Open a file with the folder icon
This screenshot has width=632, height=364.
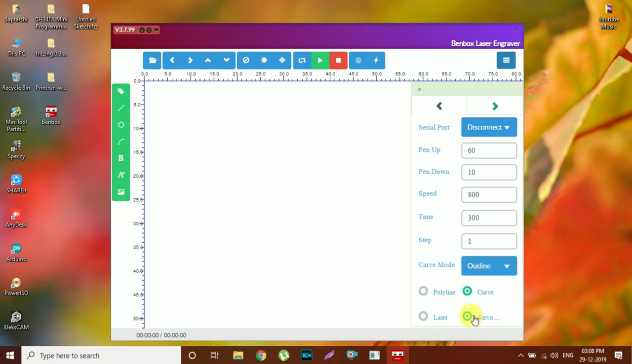(x=153, y=60)
